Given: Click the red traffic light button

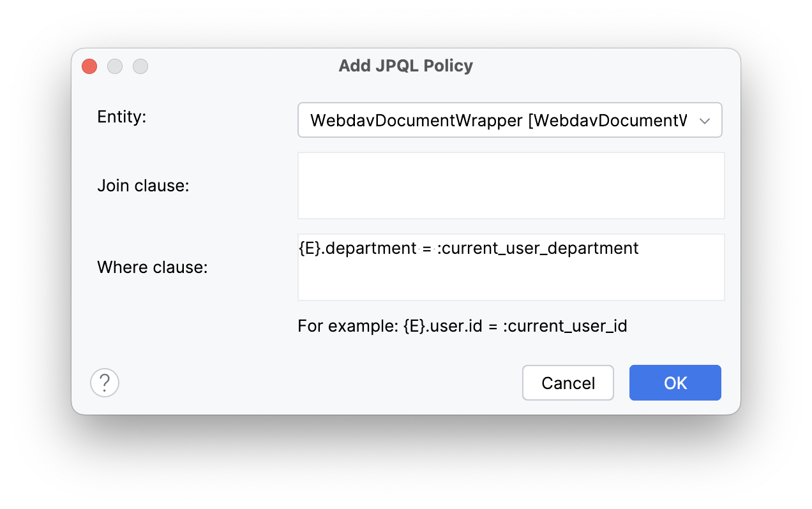Looking at the screenshot, I should 89,66.
